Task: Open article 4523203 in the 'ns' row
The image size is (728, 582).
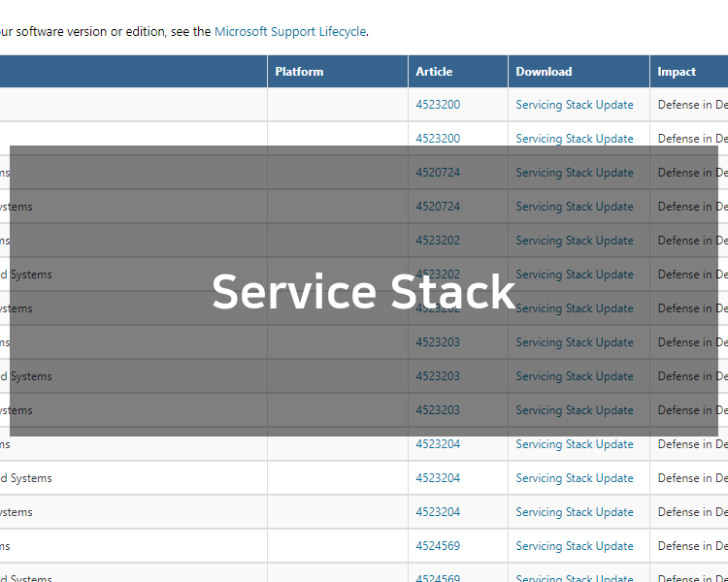Action: click(x=438, y=342)
